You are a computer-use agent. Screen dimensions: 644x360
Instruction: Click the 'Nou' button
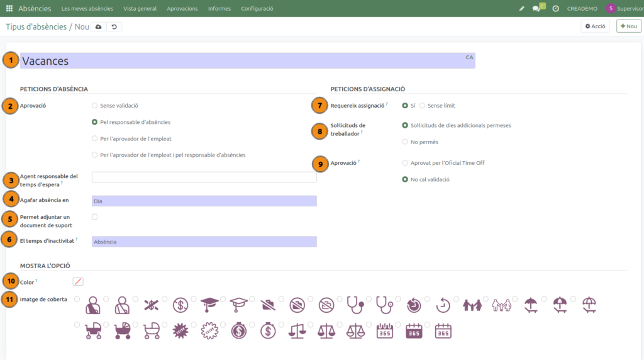click(x=628, y=26)
